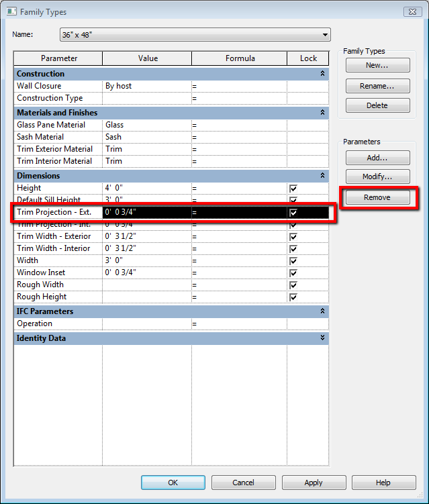Toggle lock for Trim Projection - Ext.
The height and width of the screenshot is (504, 429).
pyautogui.click(x=293, y=213)
